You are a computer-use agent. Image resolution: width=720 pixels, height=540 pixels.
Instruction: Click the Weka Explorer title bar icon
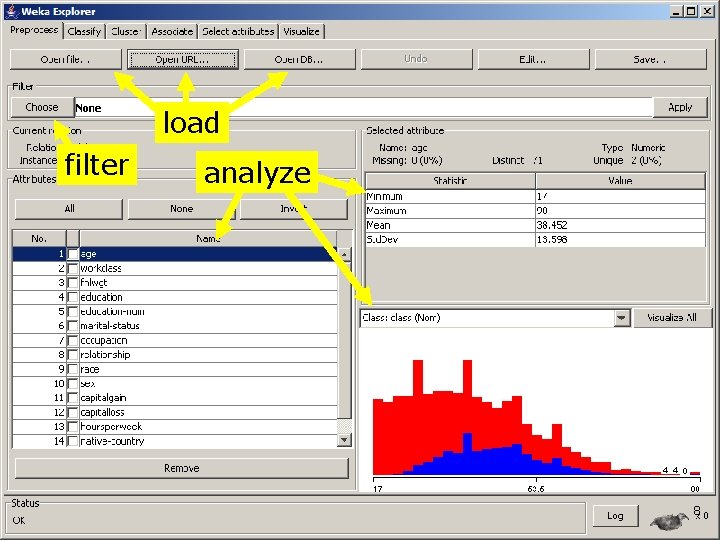pyautogui.click(x=12, y=11)
